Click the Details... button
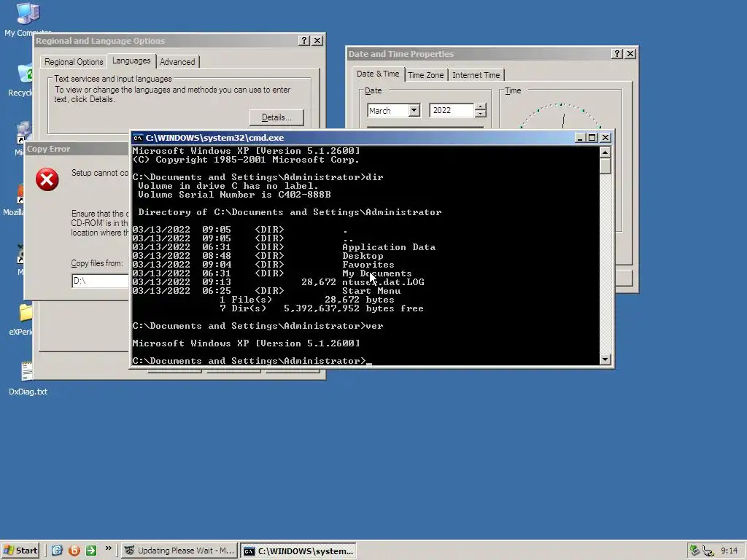747x560 pixels. [276, 117]
